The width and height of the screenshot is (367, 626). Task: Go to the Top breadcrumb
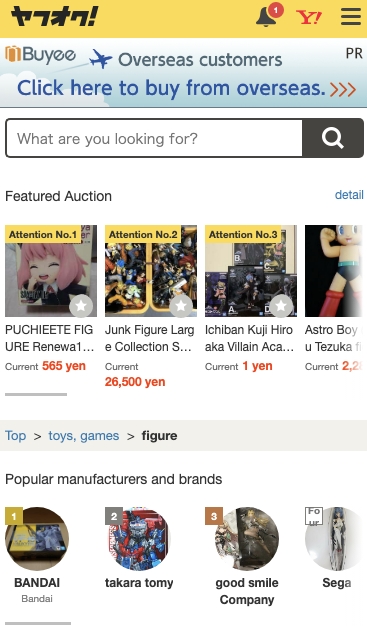[x=16, y=436]
